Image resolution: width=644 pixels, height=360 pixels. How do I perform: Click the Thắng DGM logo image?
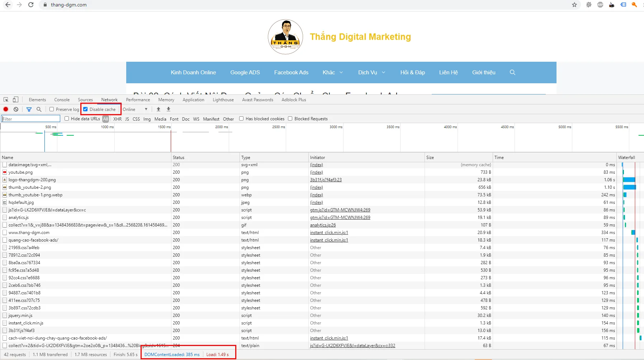coord(285,37)
